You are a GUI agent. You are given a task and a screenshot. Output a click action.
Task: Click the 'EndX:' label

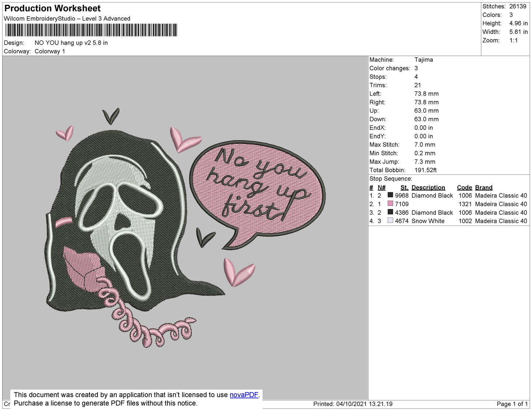[x=378, y=127]
